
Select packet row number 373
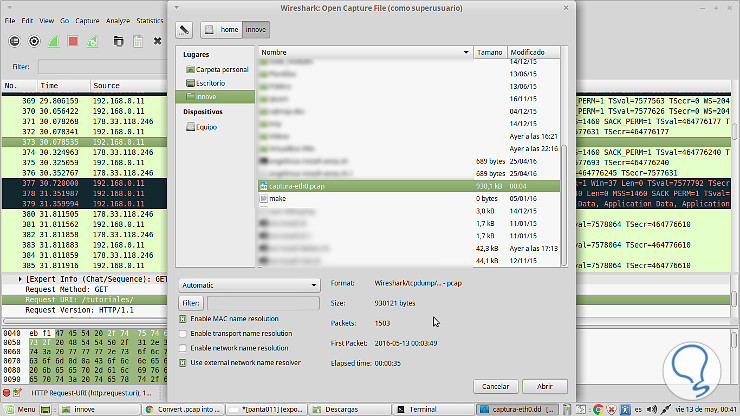click(x=84, y=142)
